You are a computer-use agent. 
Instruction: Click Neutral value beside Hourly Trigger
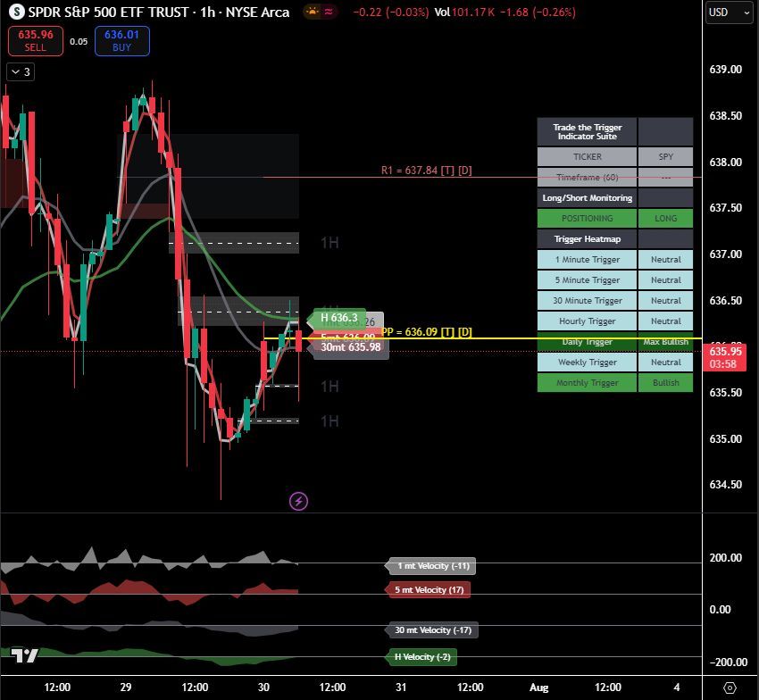tap(665, 321)
